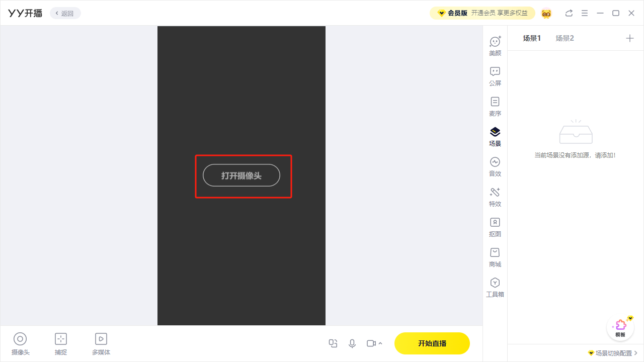Switch to the 场景2 tab
The width and height of the screenshot is (644, 362).
coord(565,38)
